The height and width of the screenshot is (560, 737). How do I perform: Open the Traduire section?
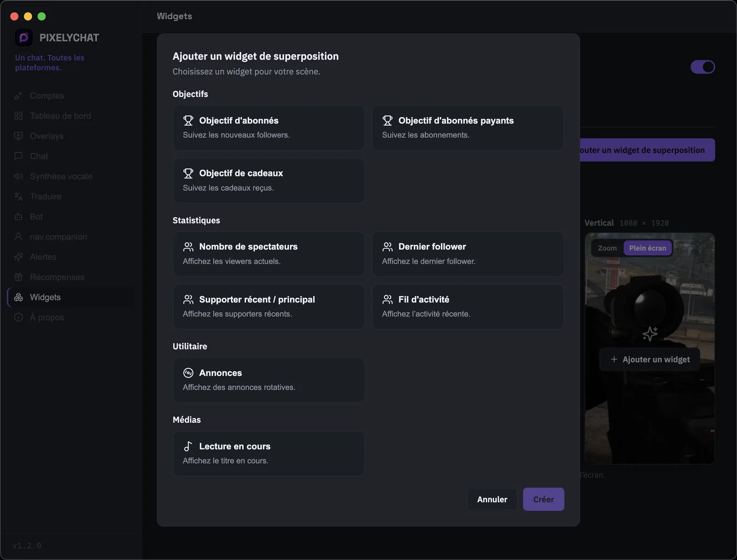click(71, 197)
